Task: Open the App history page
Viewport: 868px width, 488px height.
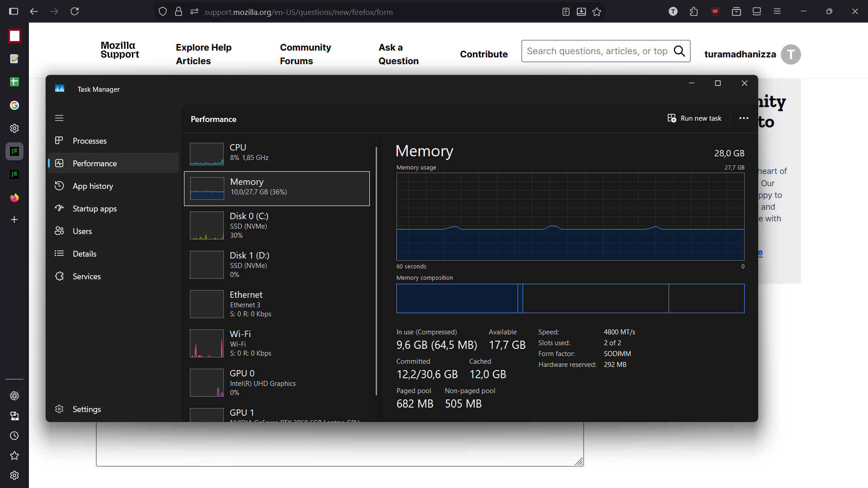Action: click(93, 186)
